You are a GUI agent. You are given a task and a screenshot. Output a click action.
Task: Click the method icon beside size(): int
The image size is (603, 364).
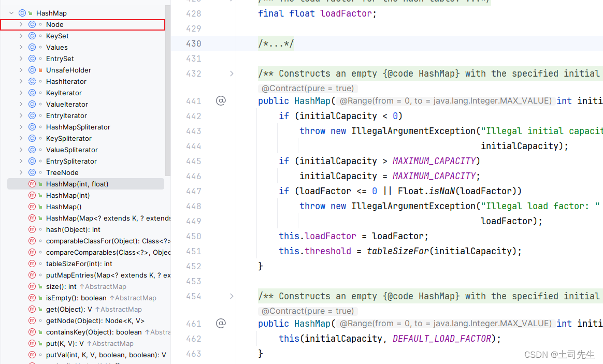(32, 286)
